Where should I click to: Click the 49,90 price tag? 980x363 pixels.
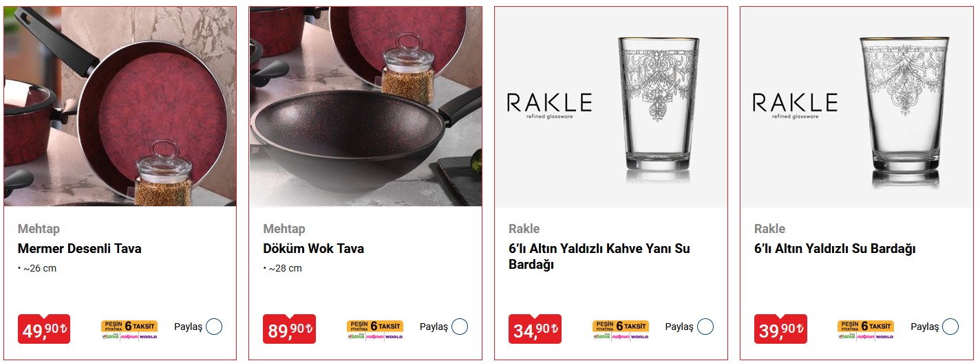point(44,329)
